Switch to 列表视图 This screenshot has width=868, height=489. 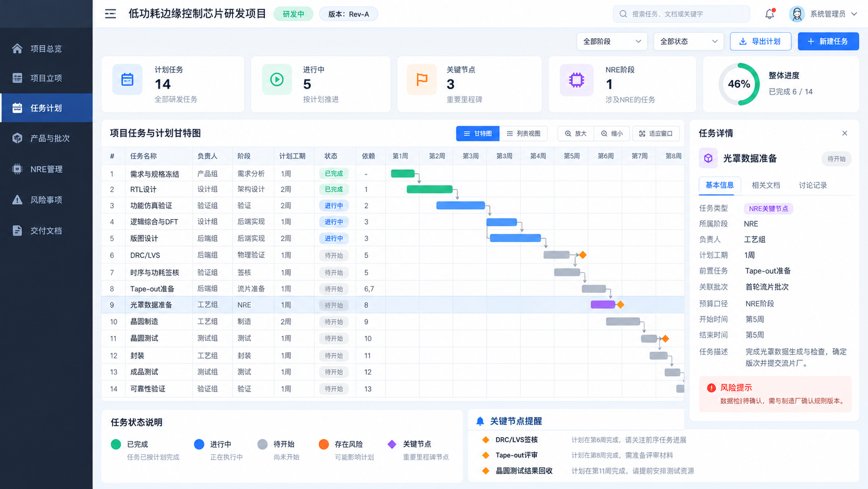[x=523, y=134]
